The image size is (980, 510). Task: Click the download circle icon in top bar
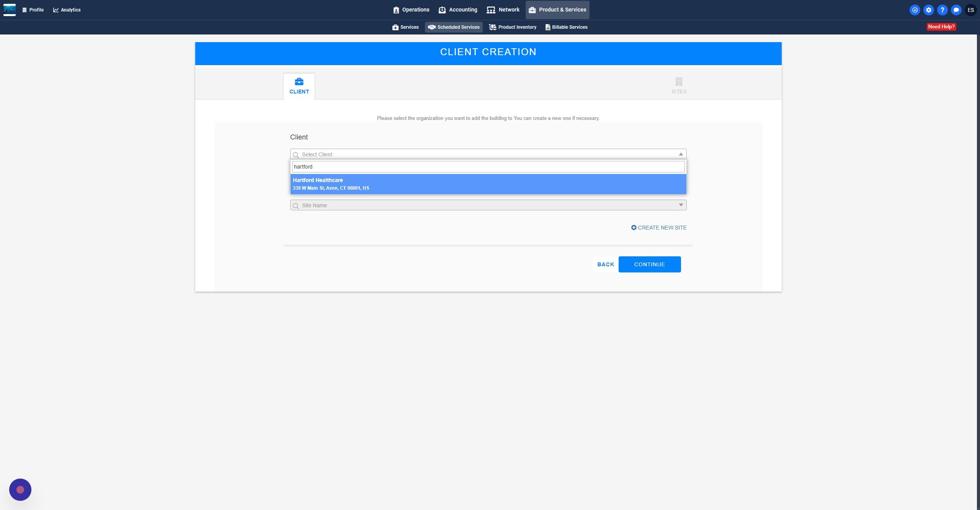(x=915, y=10)
